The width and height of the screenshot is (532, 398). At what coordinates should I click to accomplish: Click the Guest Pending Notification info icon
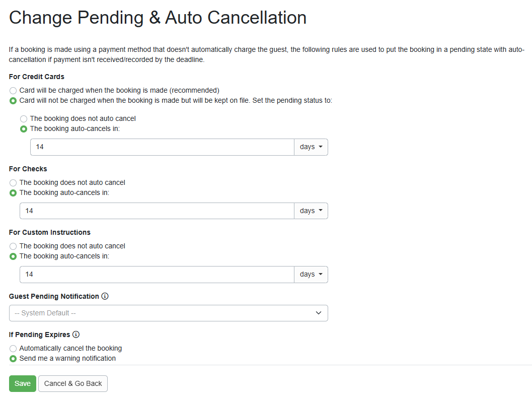coord(105,296)
